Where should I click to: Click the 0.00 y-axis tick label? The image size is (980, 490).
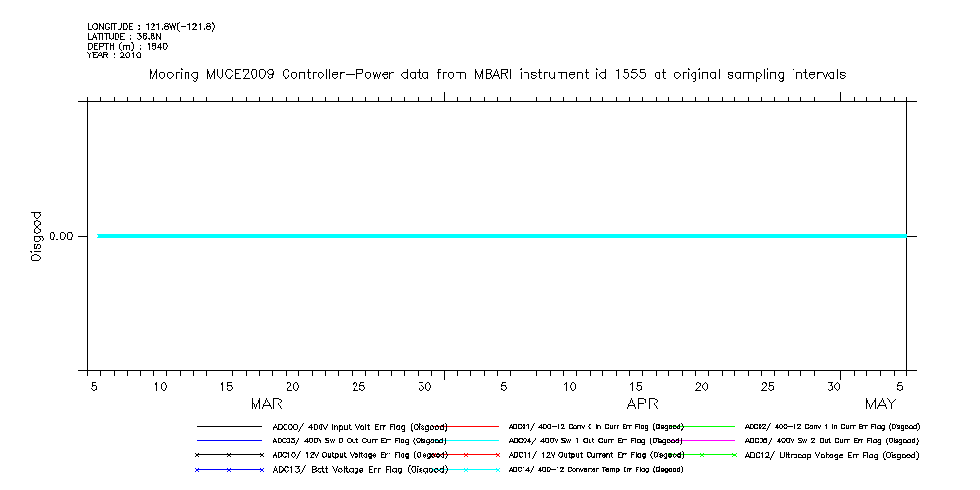(61, 236)
